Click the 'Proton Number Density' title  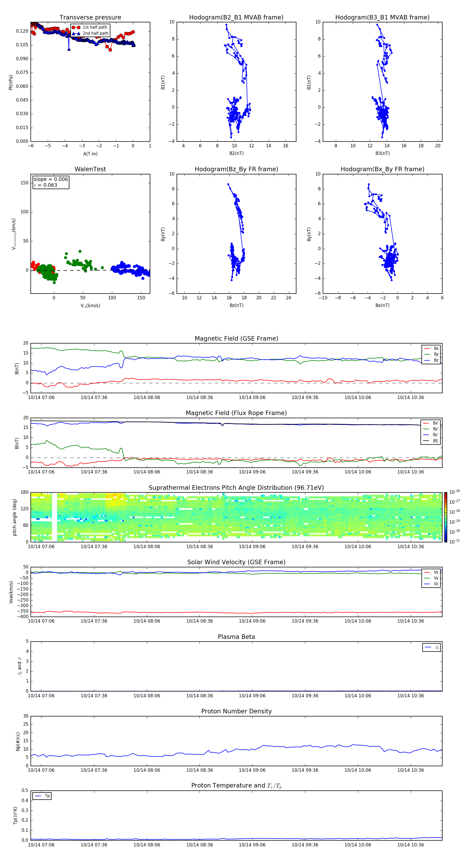pyautogui.click(x=236, y=711)
